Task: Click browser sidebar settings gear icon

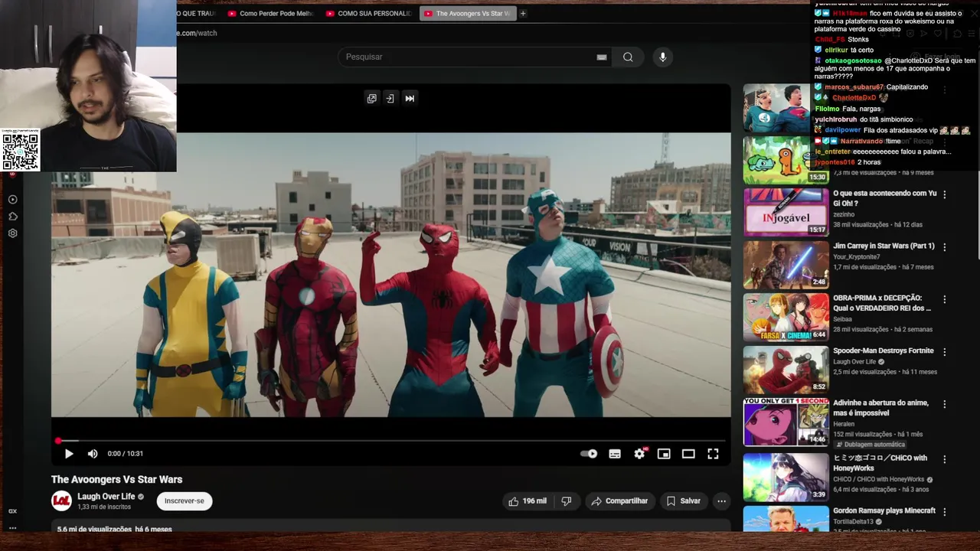Action: tap(12, 233)
